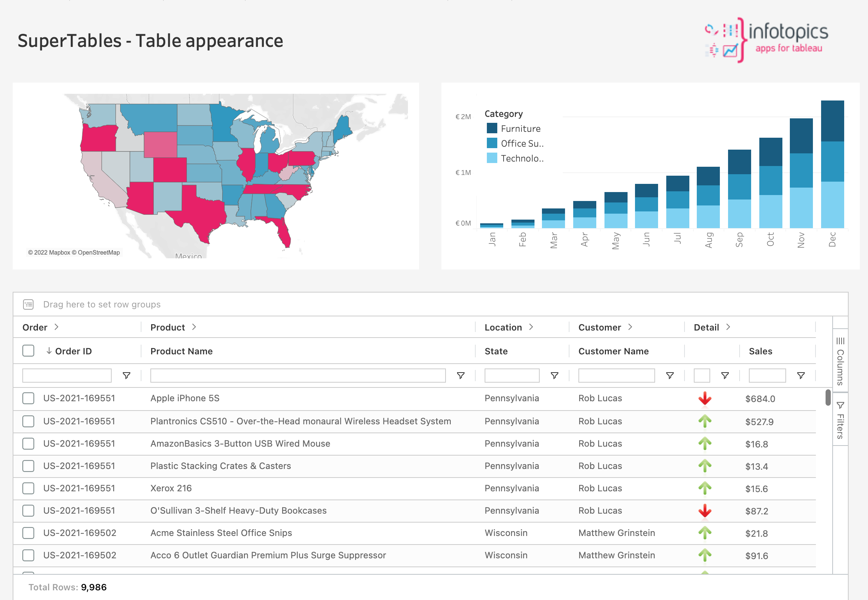Select the Dec bar in sales chart
Image resolution: width=868 pixels, height=600 pixels.
832,164
